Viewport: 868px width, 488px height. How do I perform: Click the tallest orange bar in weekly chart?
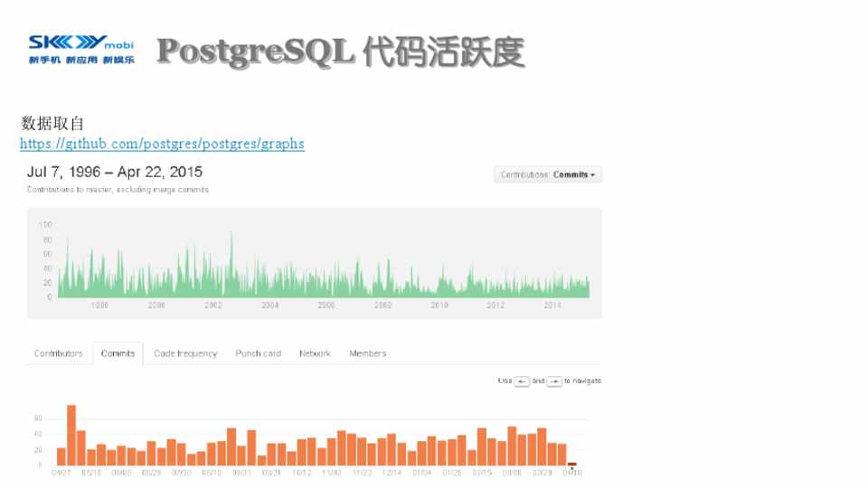tap(71, 436)
